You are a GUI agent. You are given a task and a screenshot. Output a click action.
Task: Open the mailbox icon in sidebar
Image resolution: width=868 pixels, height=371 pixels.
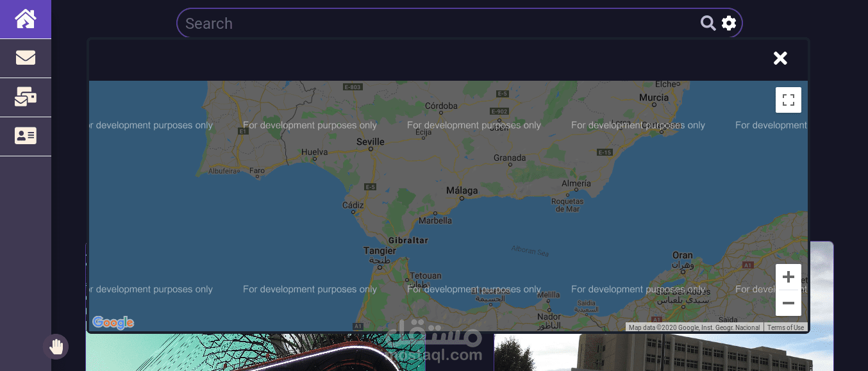[x=26, y=97]
